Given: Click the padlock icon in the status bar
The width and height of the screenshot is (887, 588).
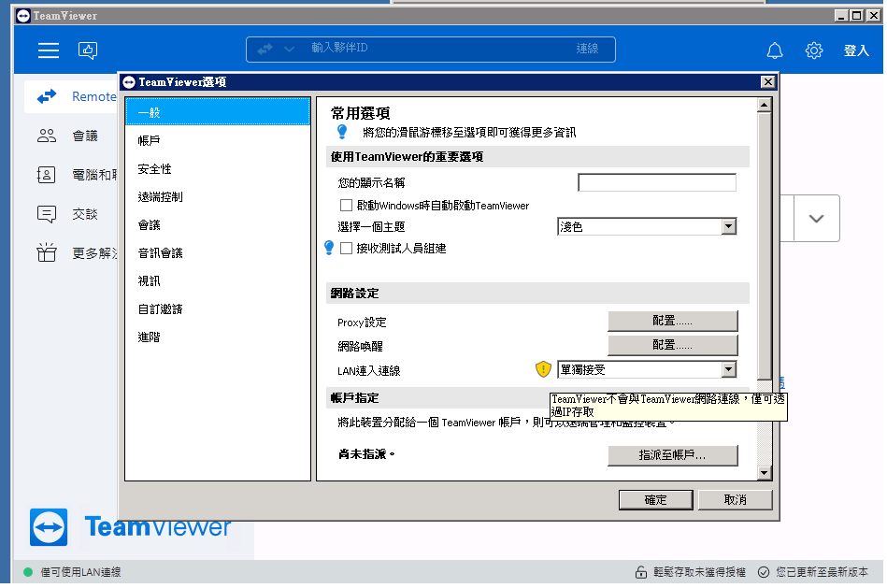Looking at the screenshot, I should tap(641, 572).
